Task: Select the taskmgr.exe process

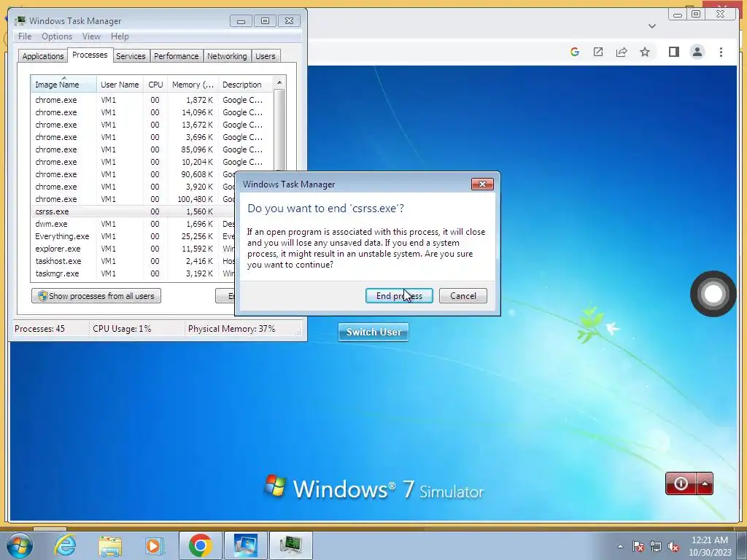Action: [x=133, y=273]
